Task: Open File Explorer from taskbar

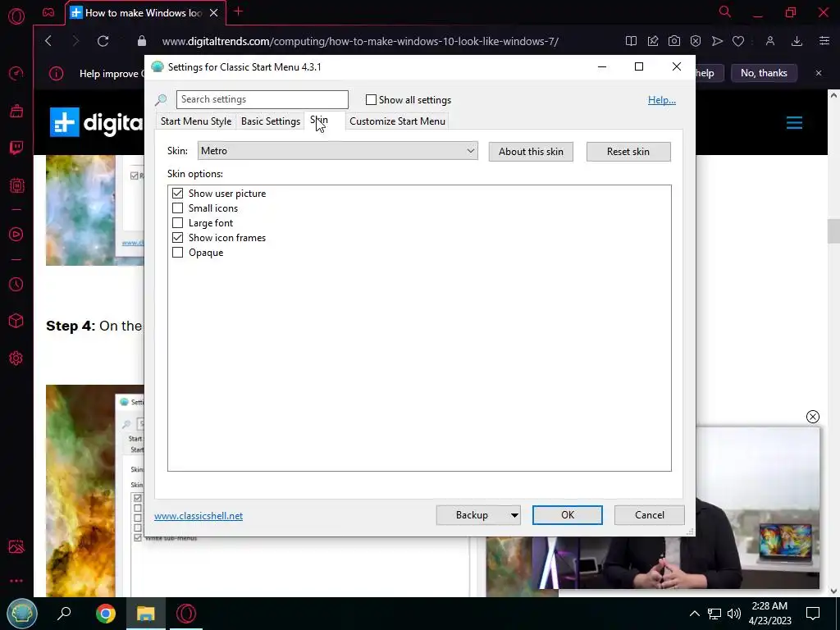Action: coord(146,614)
